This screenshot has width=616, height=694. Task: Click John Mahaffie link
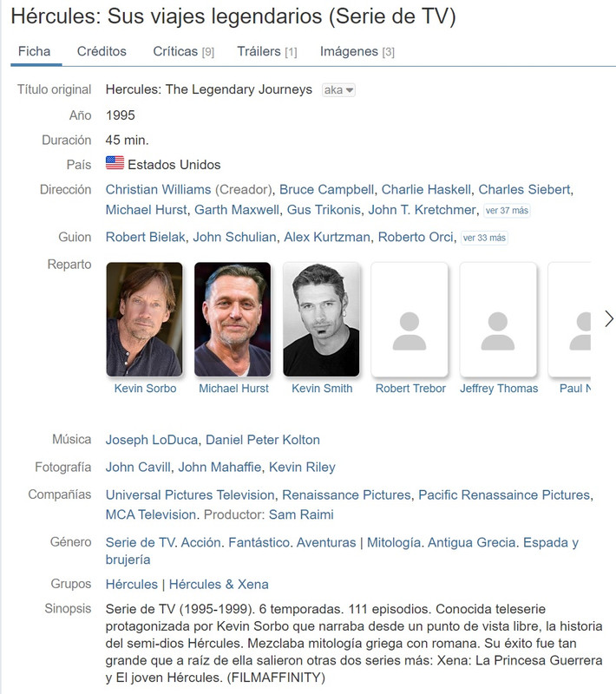click(220, 468)
